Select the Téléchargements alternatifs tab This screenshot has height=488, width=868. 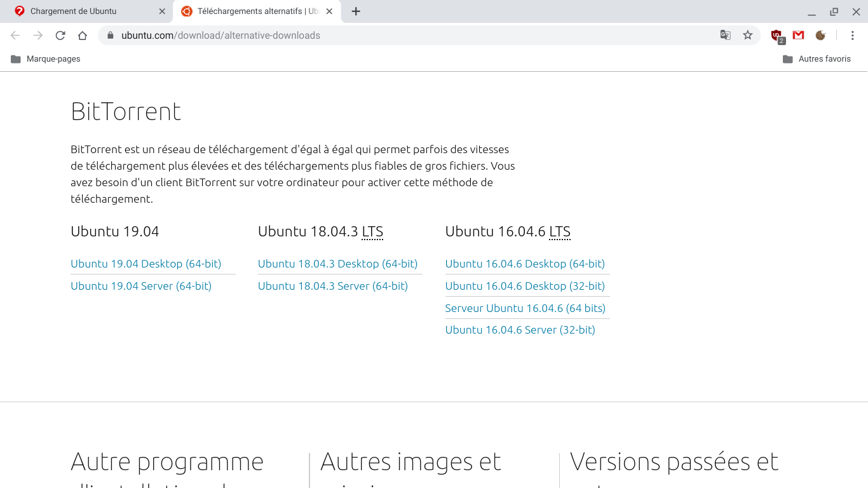click(x=257, y=11)
